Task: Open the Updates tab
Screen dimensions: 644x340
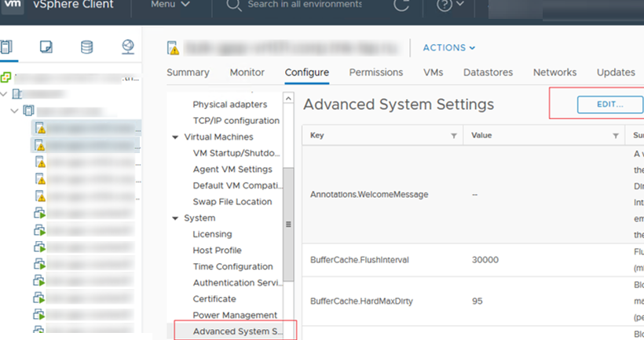Action: pos(616,72)
